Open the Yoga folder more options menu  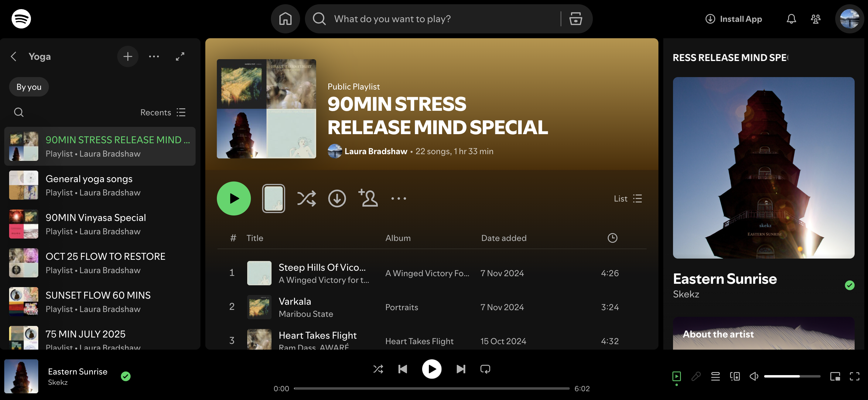pos(154,56)
